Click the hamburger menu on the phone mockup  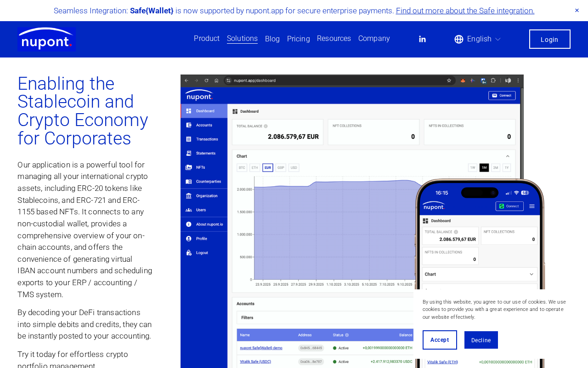pyautogui.click(x=532, y=206)
